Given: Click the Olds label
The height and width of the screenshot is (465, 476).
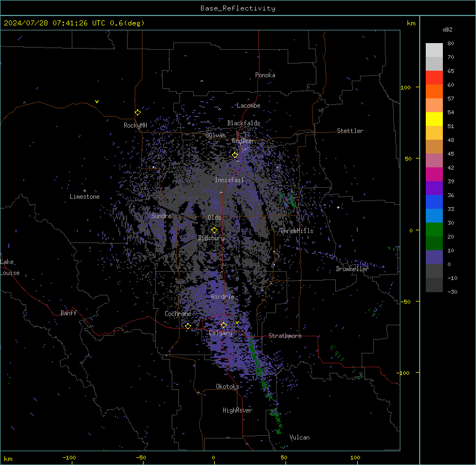Looking at the screenshot, I should (214, 218).
